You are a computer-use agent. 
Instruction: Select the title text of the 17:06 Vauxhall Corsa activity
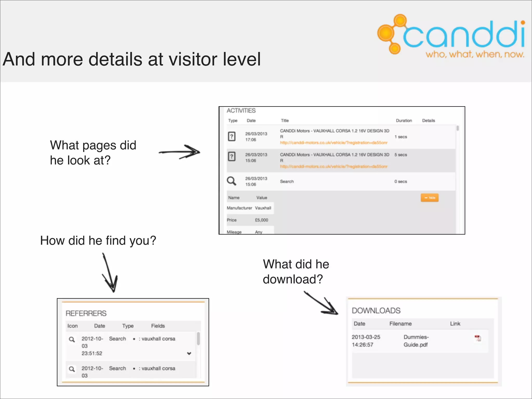tap(335, 134)
